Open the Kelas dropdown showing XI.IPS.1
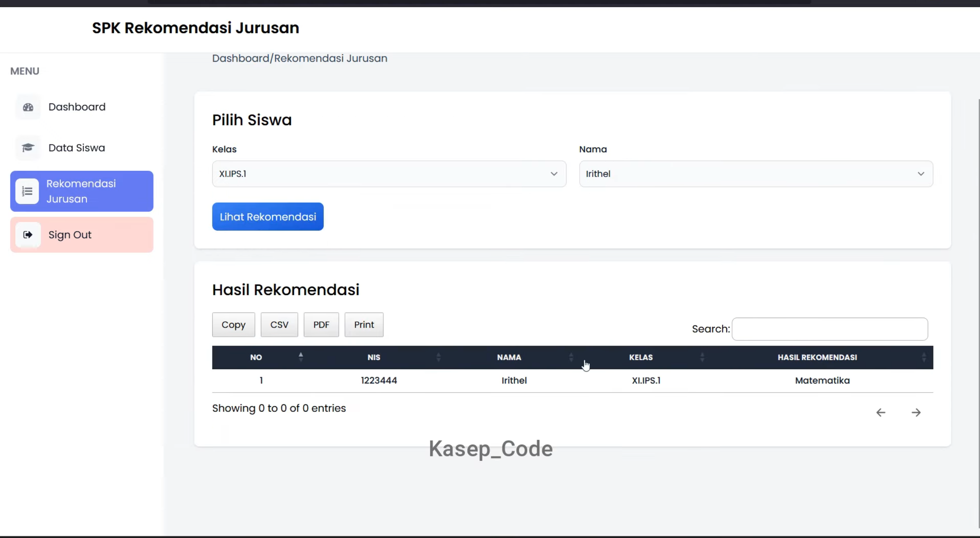 click(389, 174)
